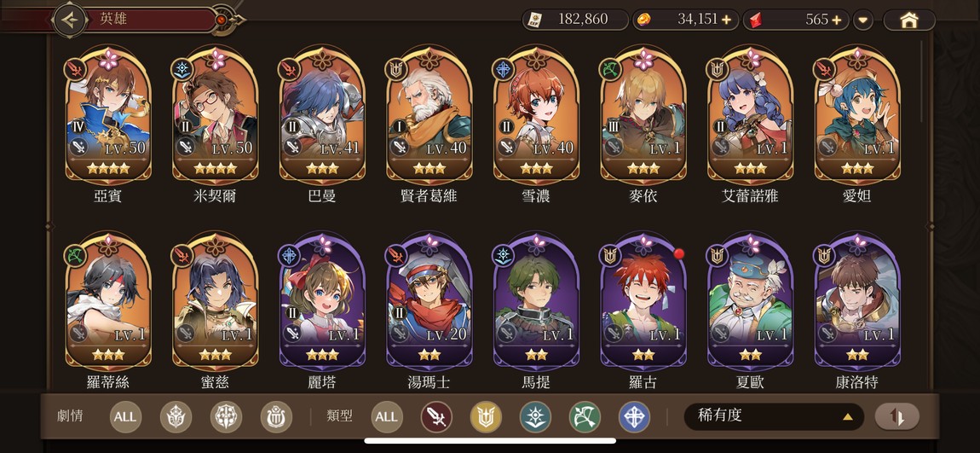This screenshot has width=980, height=453.
Task: Tap the home icon button
Action: pos(908,20)
